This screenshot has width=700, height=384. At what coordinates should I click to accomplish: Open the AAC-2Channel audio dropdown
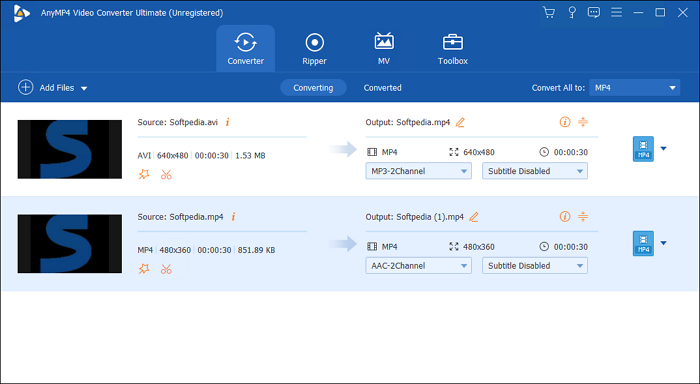418,266
